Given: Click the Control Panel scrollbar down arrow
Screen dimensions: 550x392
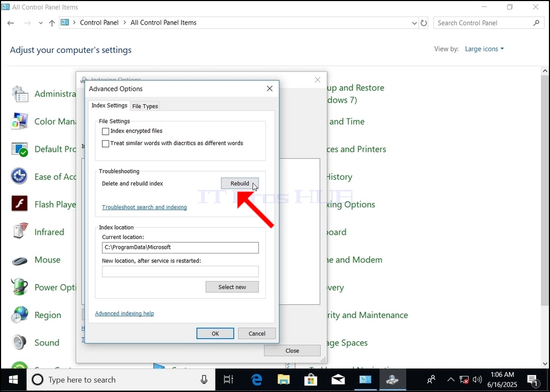Looking at the screenshot, I should pos(545,364).
